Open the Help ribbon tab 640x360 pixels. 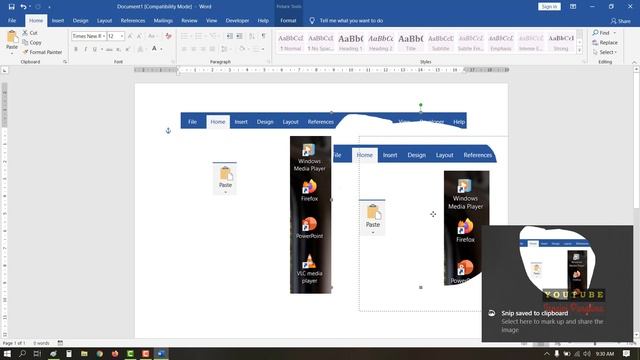point(263,20)
